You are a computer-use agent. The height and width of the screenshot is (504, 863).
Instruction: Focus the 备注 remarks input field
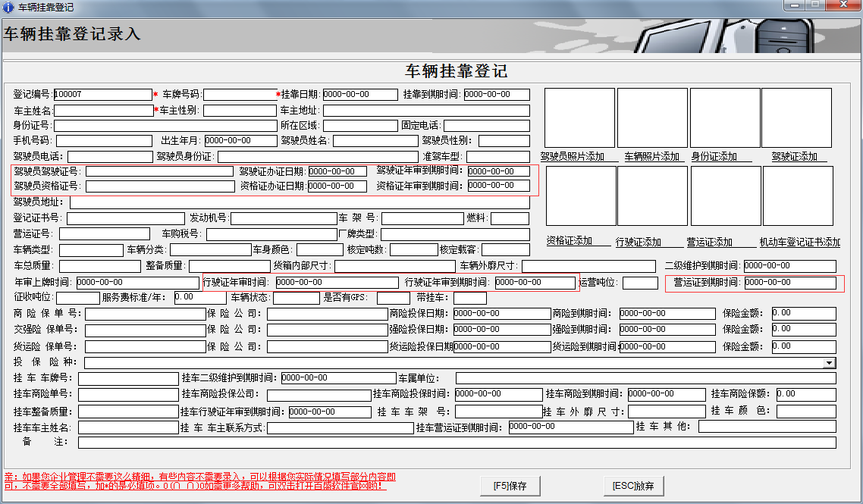[x=457, y=443]
